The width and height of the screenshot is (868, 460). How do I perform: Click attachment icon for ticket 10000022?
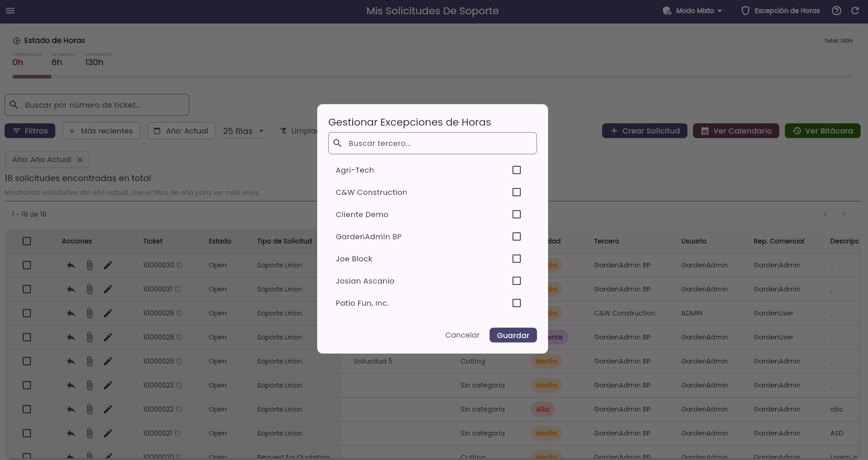[x=90, y=409]
